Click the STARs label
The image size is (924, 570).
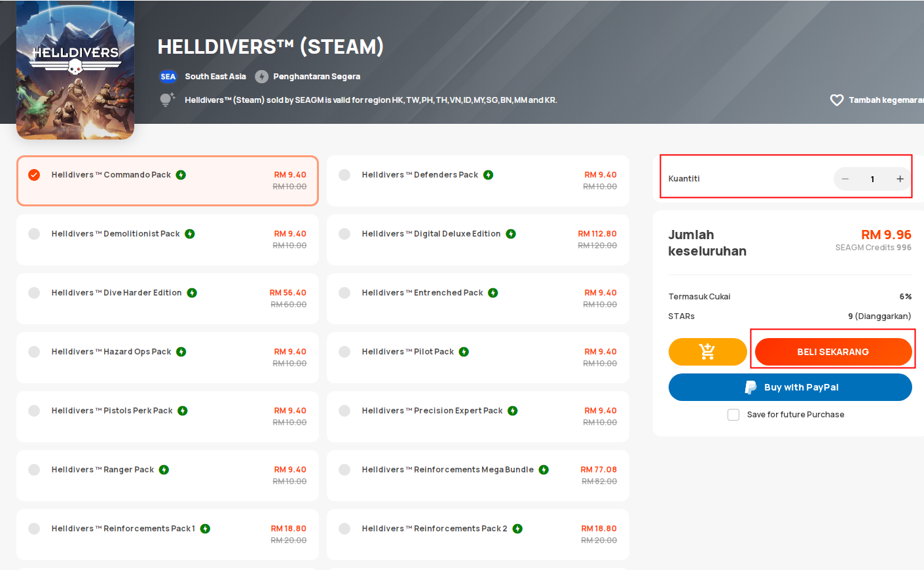(x=682, y=316)
